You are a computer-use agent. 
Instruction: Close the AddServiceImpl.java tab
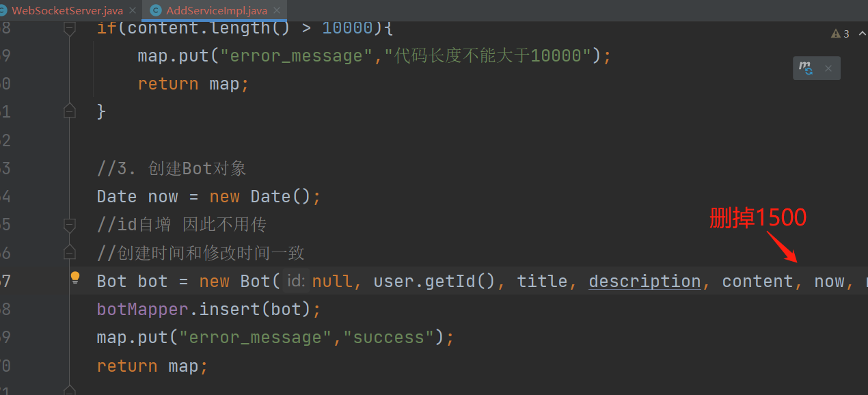277,10
